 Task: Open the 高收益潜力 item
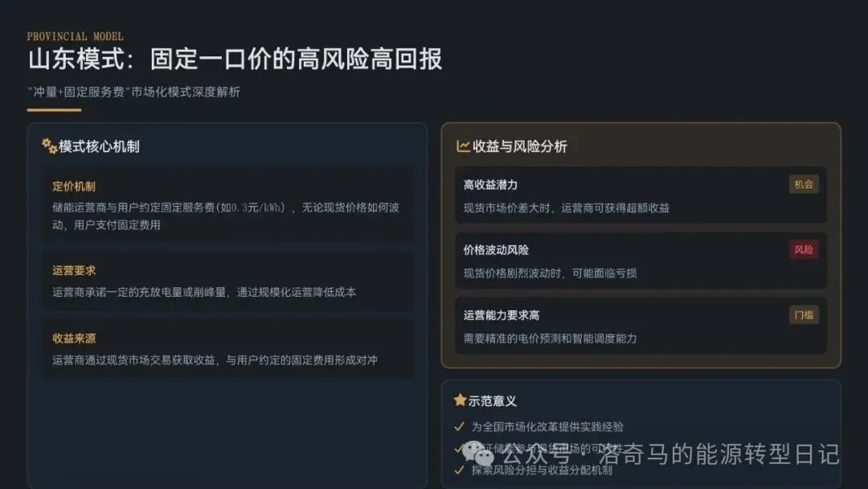(641, 195)
